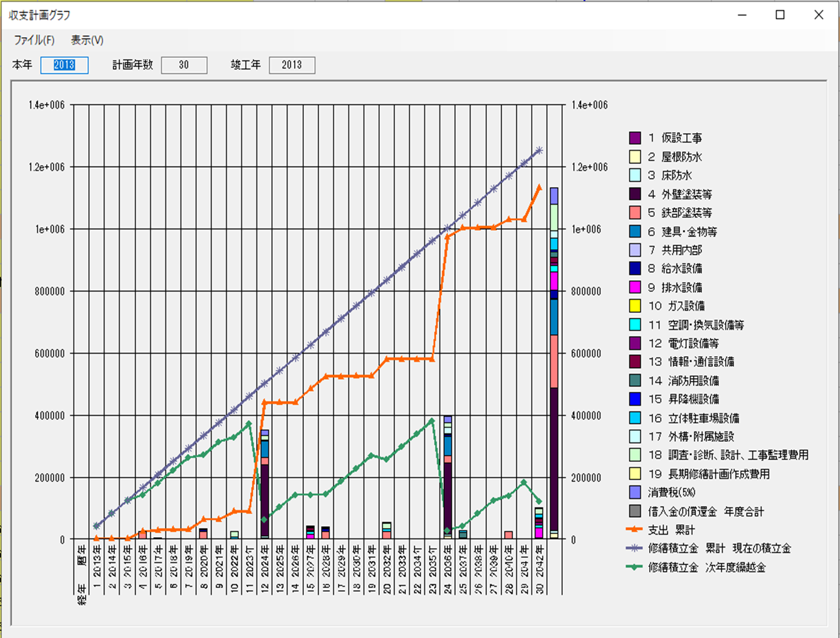Select the green 次年度繰越金 legend line marker

point(634,567)
